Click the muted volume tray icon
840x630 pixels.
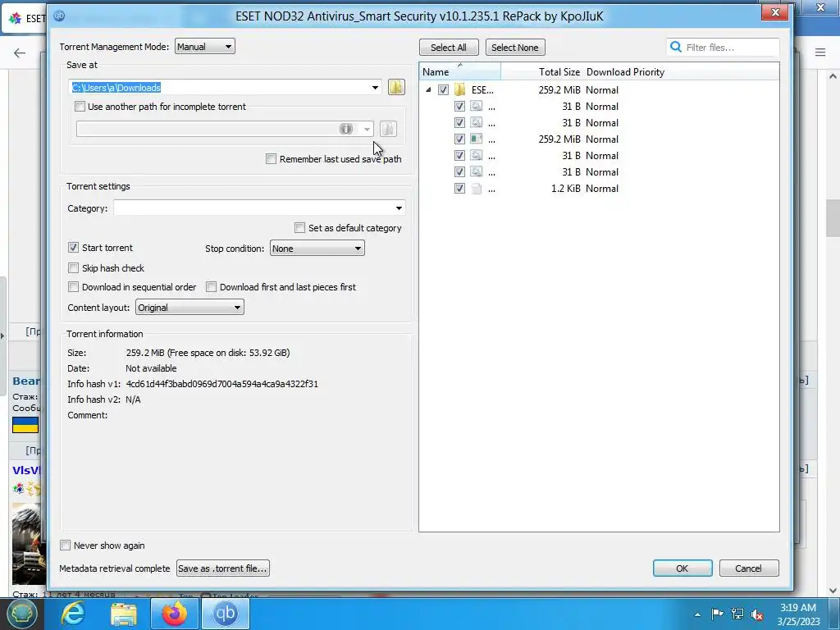pos(757,614)
